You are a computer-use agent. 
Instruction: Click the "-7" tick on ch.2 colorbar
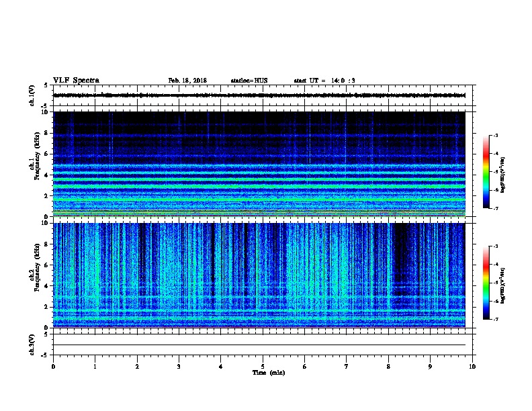coord(495,320)
